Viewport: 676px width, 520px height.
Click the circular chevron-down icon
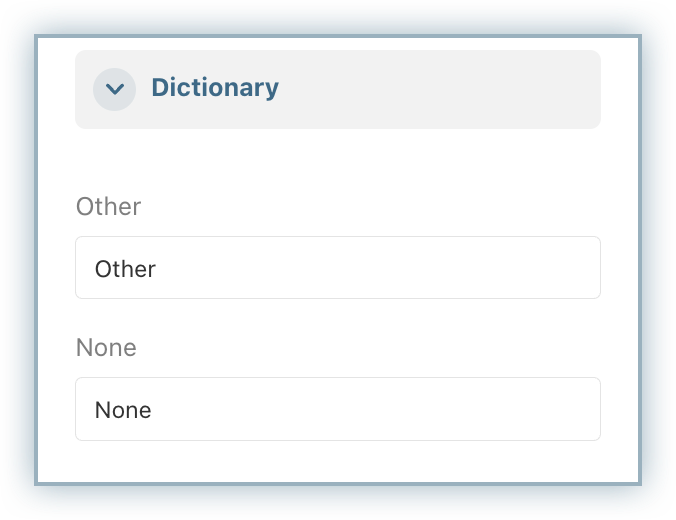(x=115, y=89)
